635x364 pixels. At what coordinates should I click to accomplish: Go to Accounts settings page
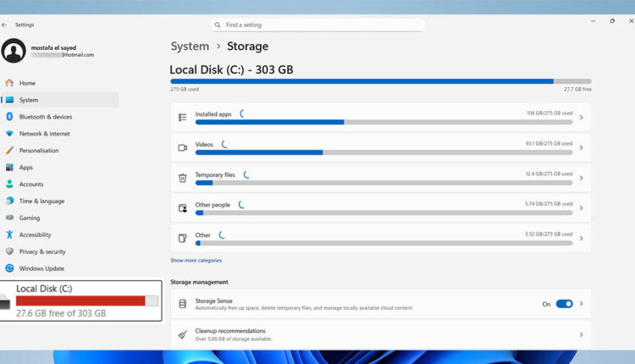click(x=31, y=184)
